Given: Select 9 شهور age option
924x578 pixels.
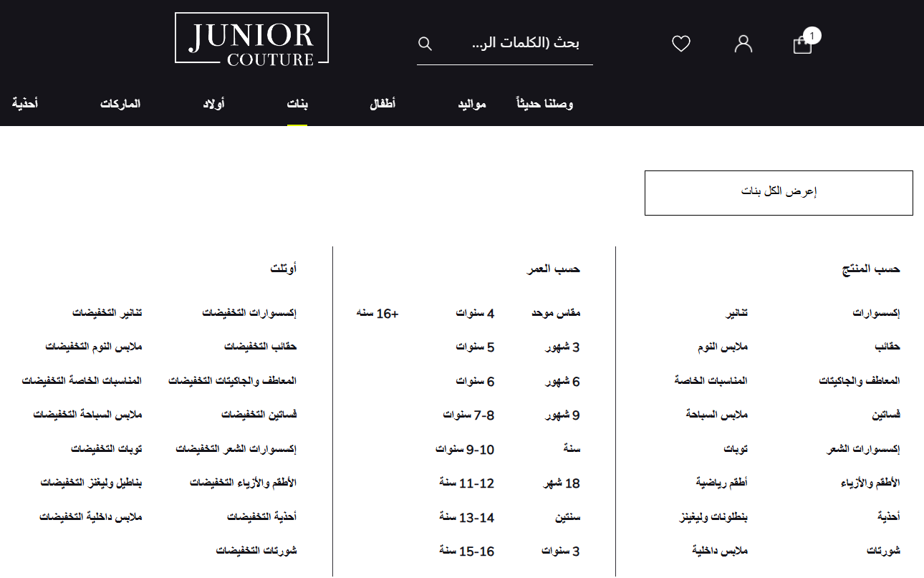Looking at the screenshot, I should pos(562,415).
